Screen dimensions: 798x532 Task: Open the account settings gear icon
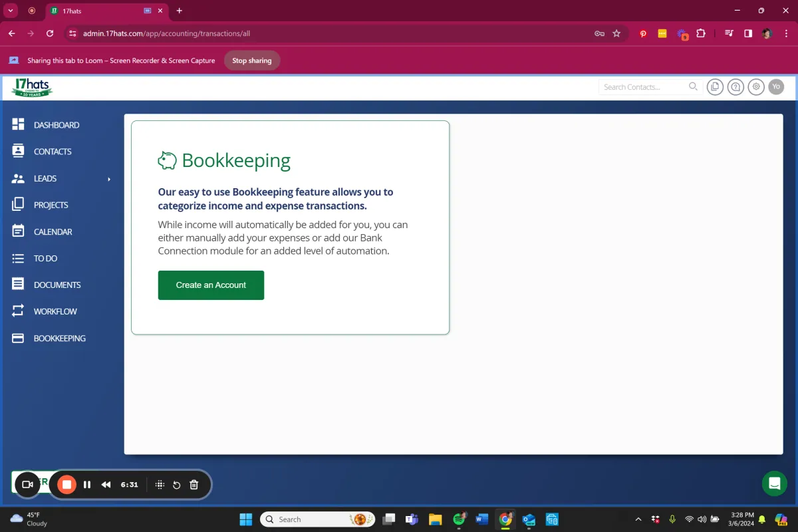(755, 86)
